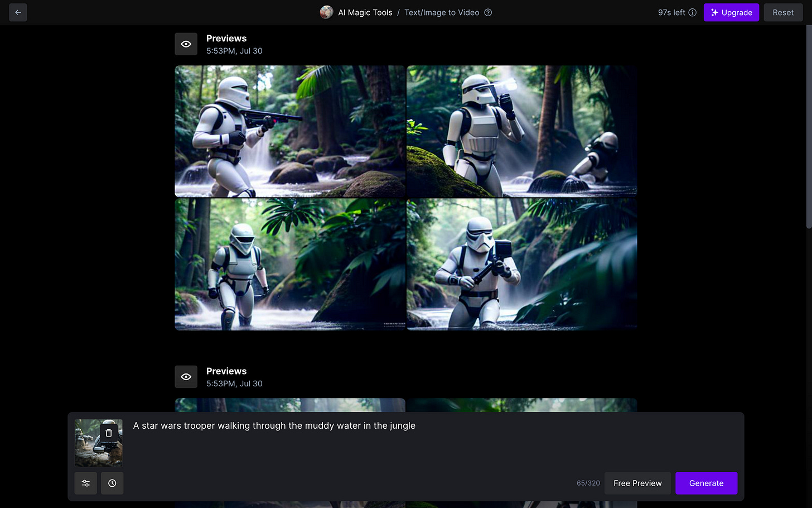Click the 65/320 character counter
Viewport: 812px width, 508px height.
[x=588, y=483]
